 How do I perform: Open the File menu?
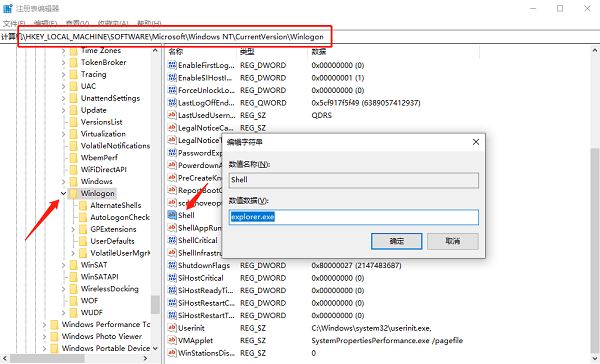pyautogui.click(x=15, y=23)
